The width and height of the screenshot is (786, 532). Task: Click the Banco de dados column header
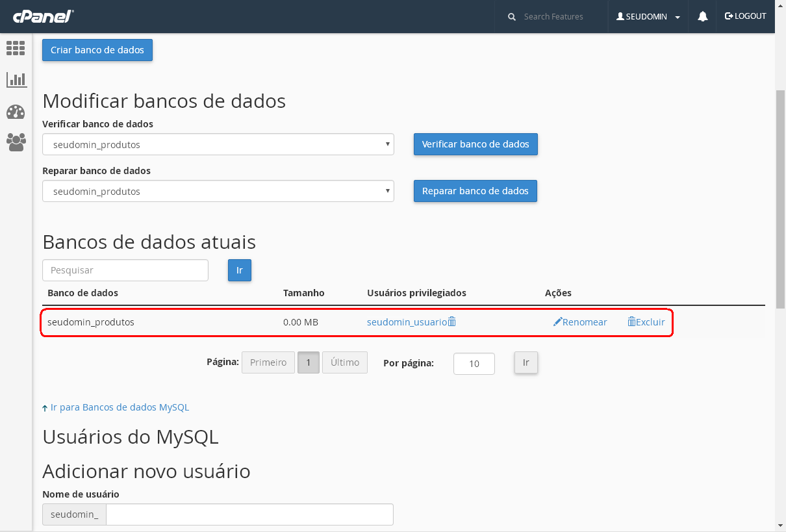click(x=83, y=293)
